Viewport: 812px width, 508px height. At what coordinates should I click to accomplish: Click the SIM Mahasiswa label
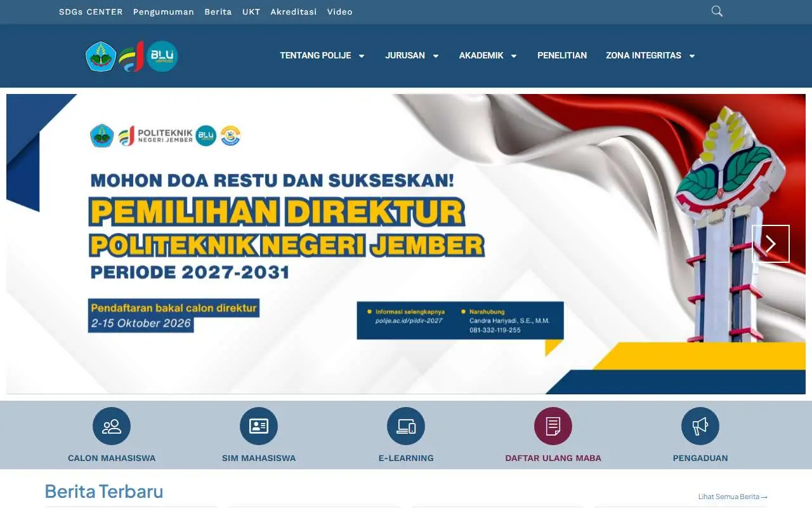coord(259,458)
